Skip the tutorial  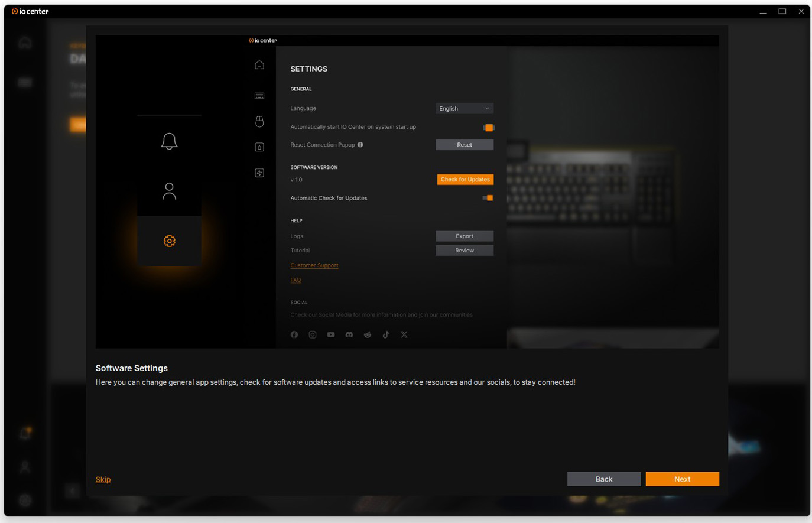(103, 479)
